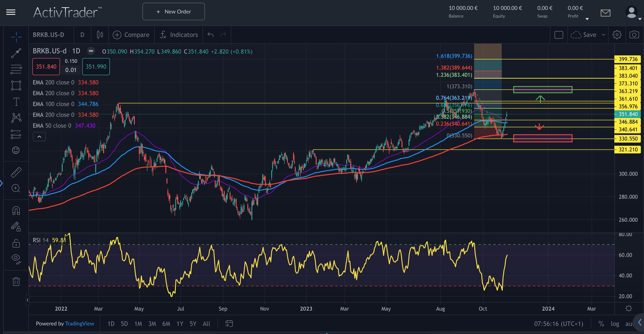
Task: Click the New Order button
Action: click(x=173, y=11)
